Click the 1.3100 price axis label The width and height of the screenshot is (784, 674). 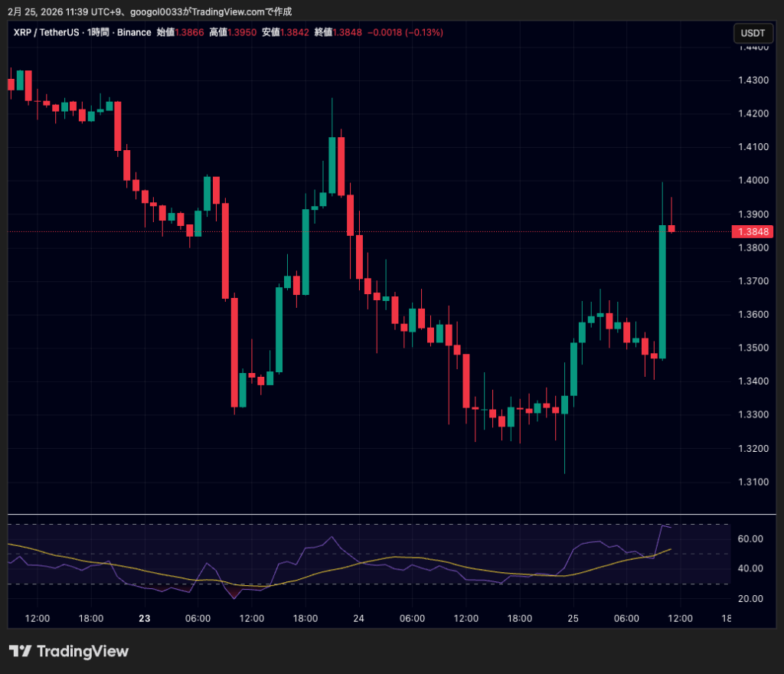753,482
